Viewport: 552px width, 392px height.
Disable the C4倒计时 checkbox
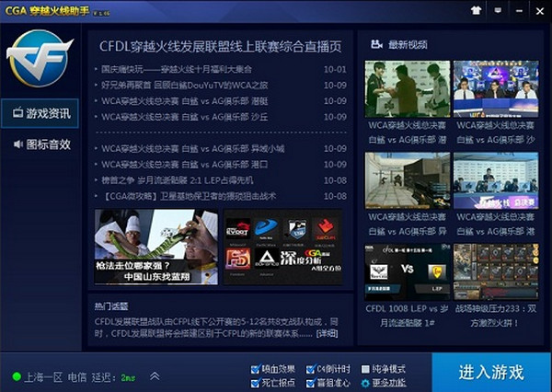tap(310, 369)
